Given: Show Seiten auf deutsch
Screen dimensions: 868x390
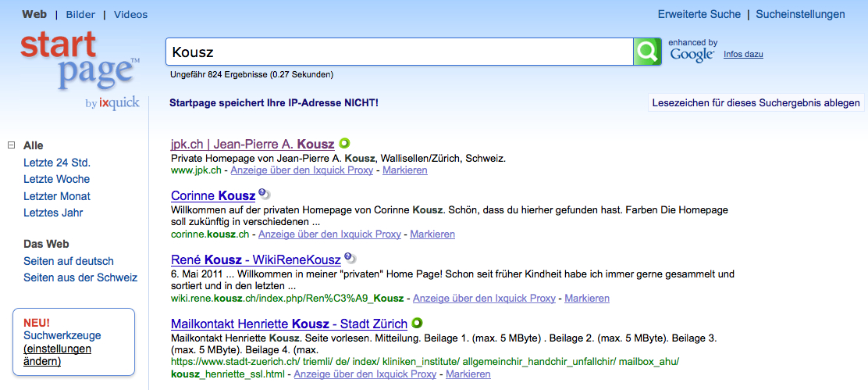Looking at the screenshot, I should 69,261.
